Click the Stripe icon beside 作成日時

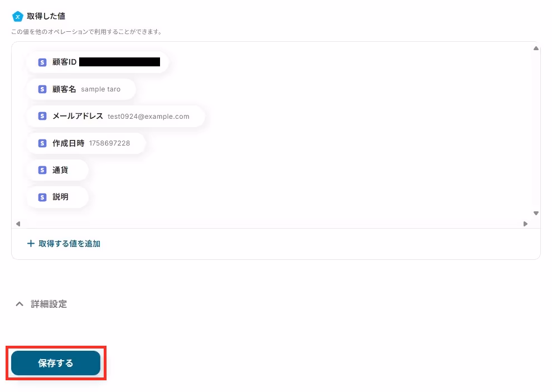(42, 143)
